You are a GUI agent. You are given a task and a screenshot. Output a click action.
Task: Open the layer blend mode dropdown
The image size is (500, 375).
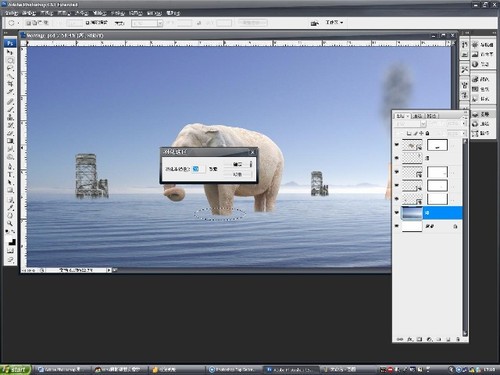coord(410,124)
